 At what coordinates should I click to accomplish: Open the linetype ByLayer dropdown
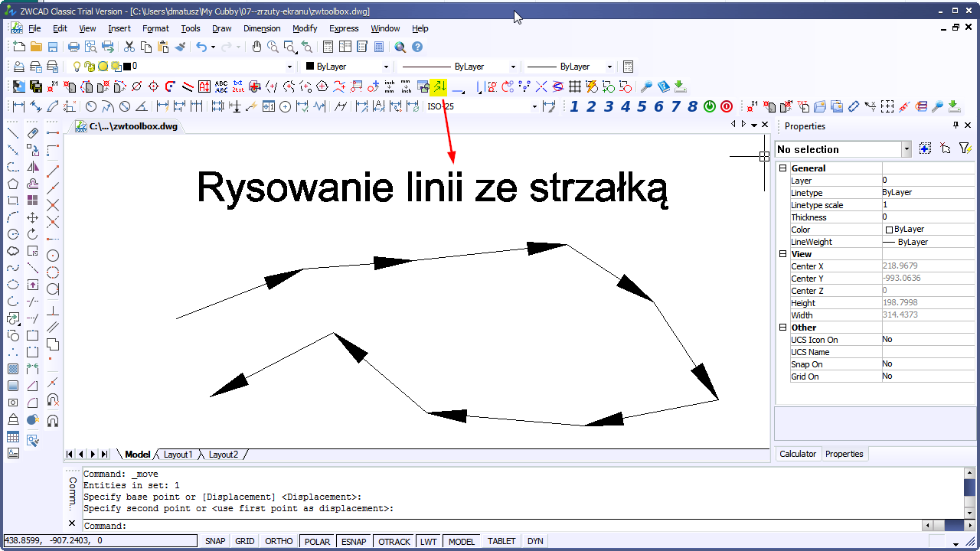click(x=513, y=67)
